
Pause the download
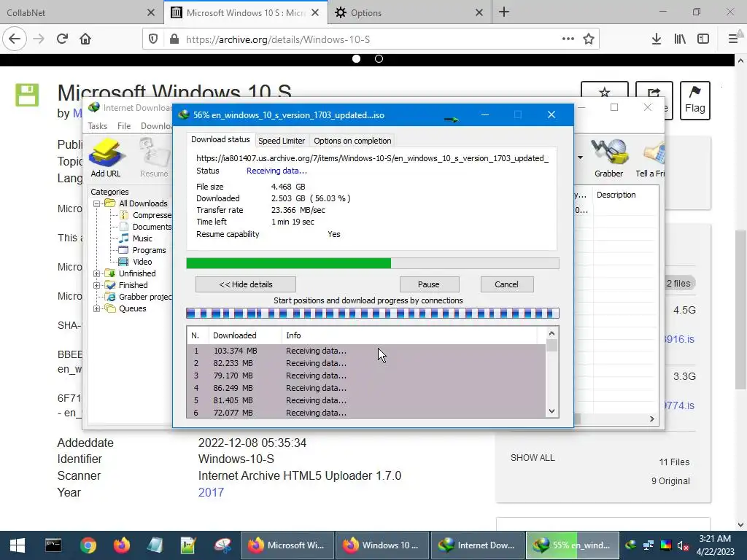[x=429, y=284]
